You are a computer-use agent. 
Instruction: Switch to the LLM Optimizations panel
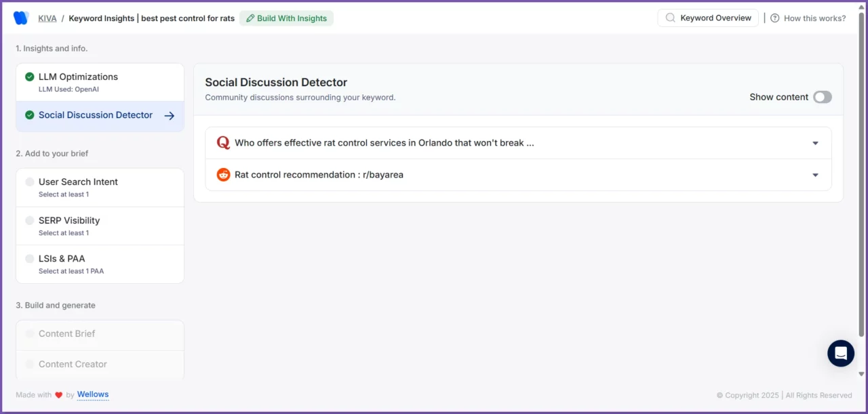tap(78, 77)
